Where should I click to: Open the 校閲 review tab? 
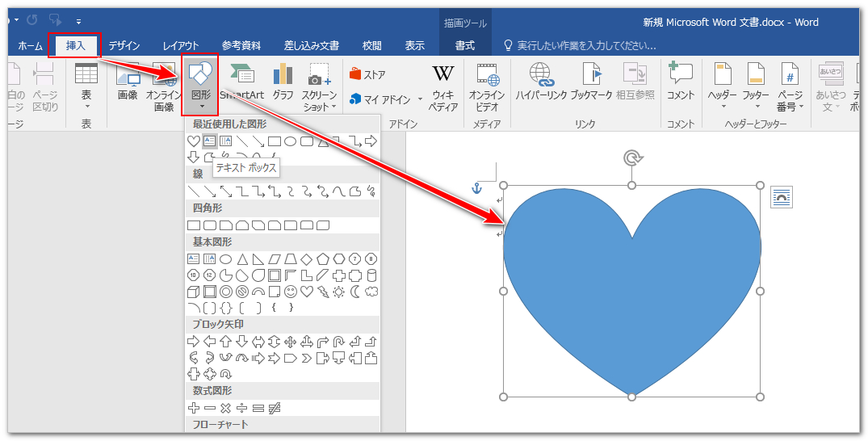pos(372,45)
